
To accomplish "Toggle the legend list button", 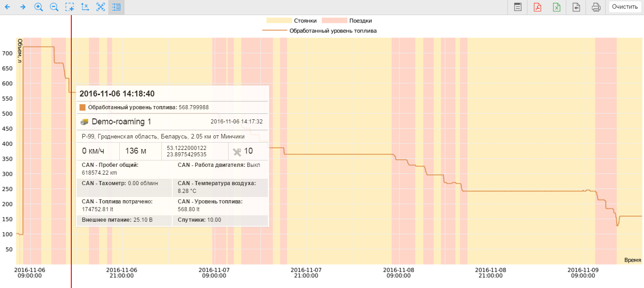I will point(116,7).
